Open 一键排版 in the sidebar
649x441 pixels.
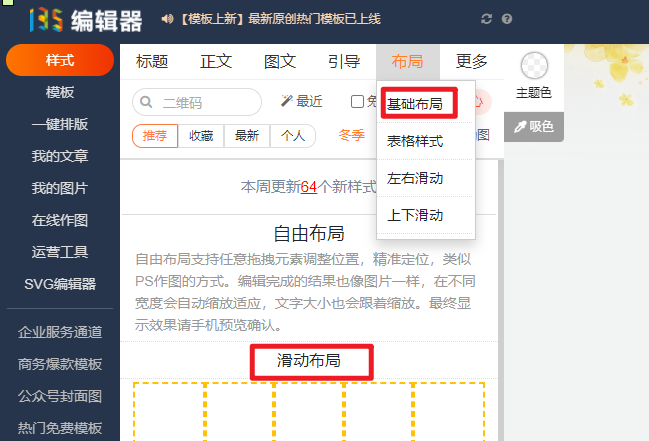pos(60,124)
